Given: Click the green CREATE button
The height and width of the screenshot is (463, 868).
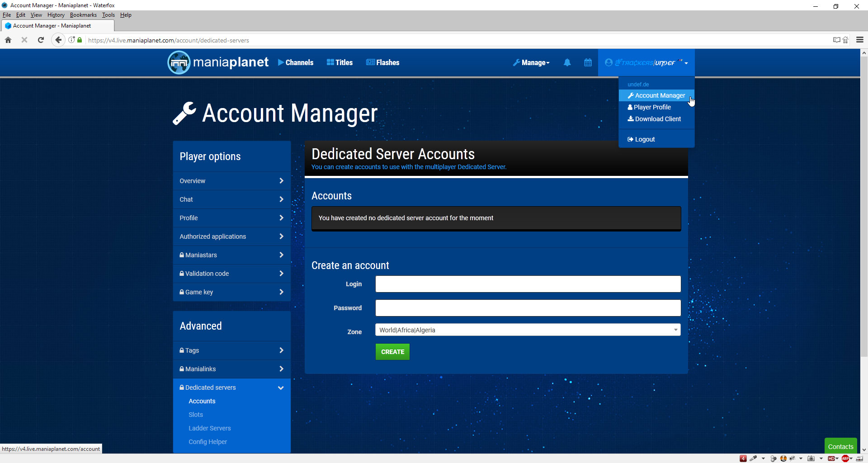Looking at the screenshot, I should point(392,352).
